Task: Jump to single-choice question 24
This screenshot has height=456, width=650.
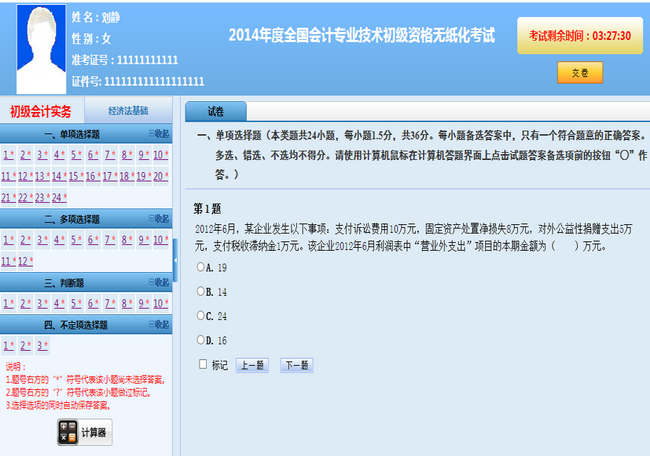Action: coord(58,197)
